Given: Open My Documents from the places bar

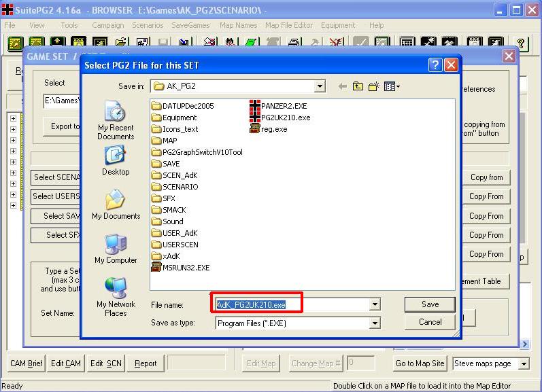Looking at the screenshot, I should point(116,204).
